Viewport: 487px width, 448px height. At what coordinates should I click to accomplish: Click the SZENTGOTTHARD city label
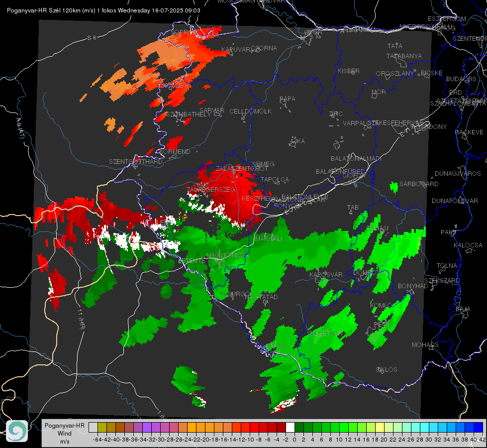136,162
